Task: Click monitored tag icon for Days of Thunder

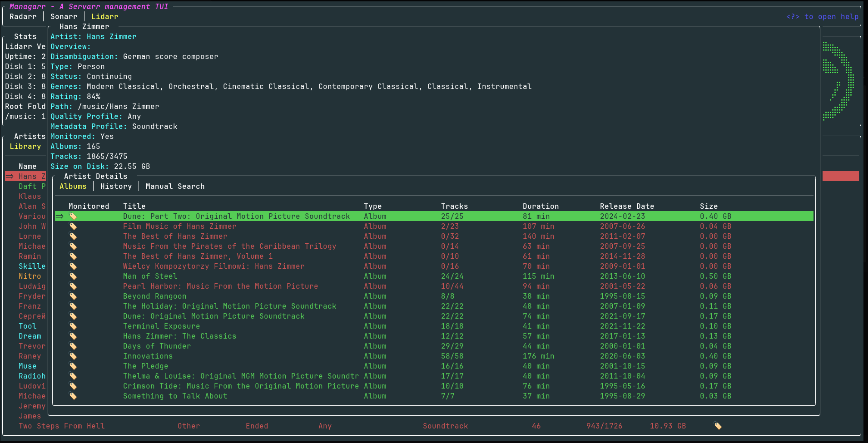Action: 73,346
